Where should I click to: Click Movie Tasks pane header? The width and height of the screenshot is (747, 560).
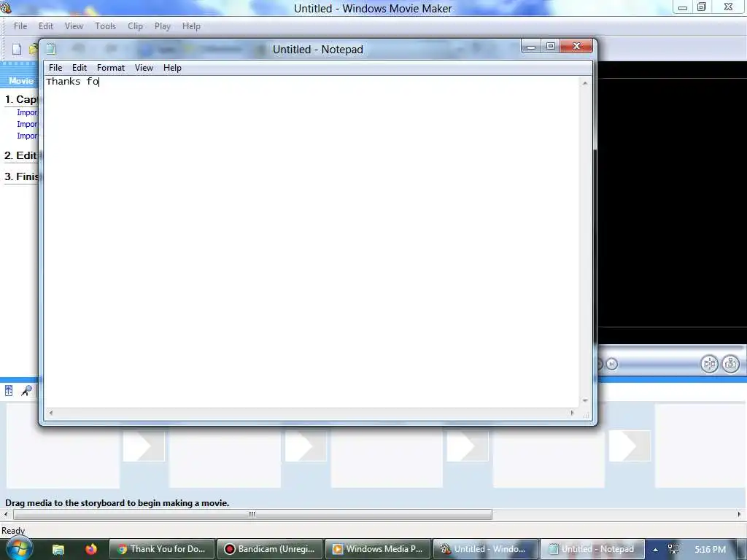pos(19,81)
